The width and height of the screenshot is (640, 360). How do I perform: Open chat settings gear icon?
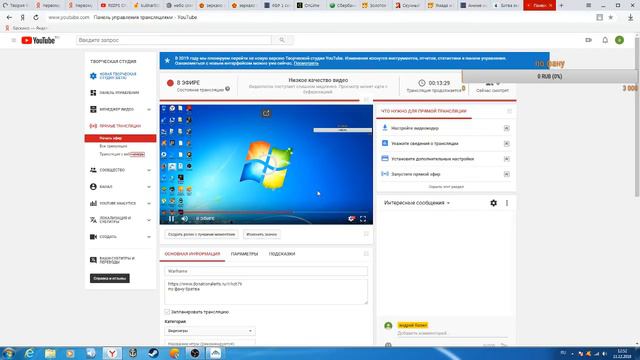point(493,203)
